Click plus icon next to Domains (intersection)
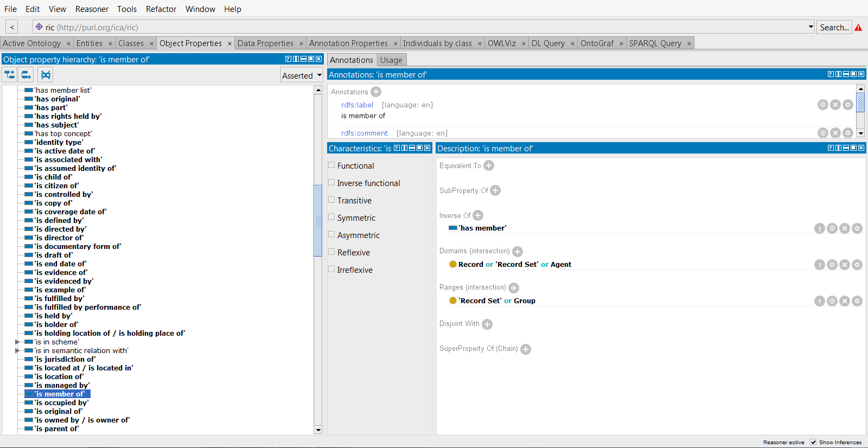 tap(518, 251)
